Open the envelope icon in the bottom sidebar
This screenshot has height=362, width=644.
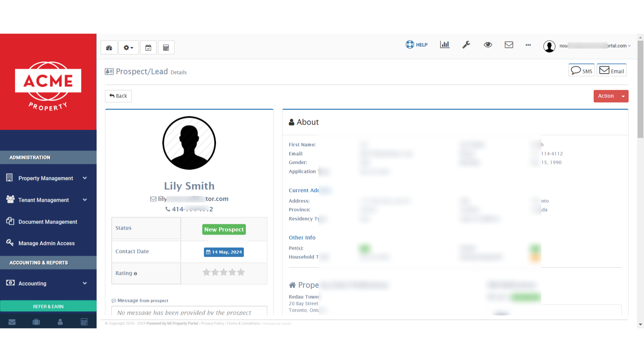[12, 322]
